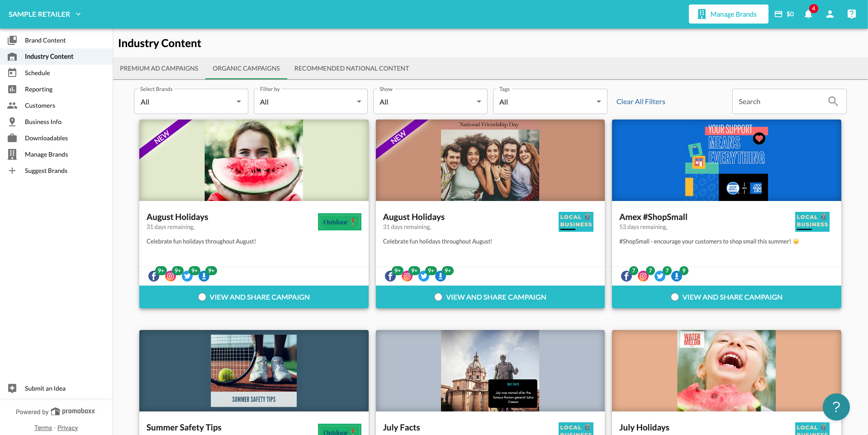The width and height of the screenshot is (868, 435).
Task: View and share Amex #ShopSmall campaign
Action: point(726,297)
